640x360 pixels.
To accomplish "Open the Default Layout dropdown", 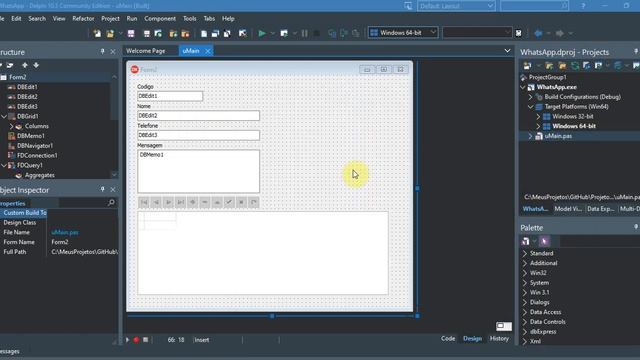I will point(456,6).
